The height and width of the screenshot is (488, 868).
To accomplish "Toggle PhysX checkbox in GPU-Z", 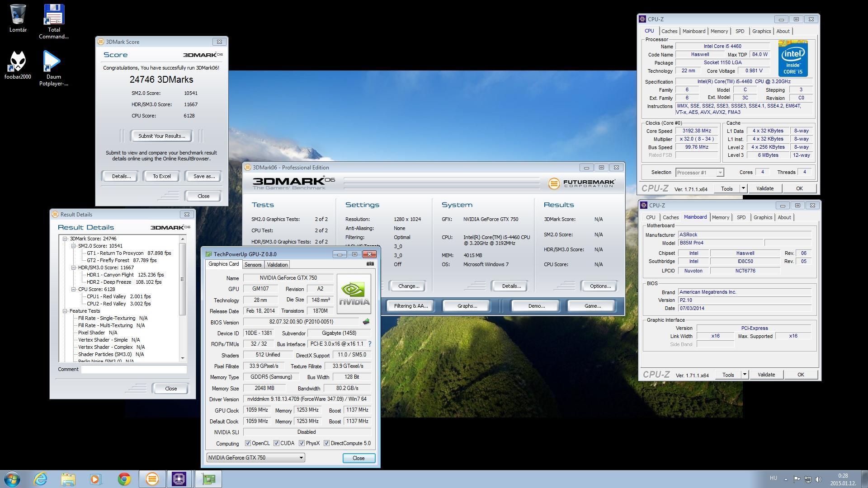I will (301, 443).
